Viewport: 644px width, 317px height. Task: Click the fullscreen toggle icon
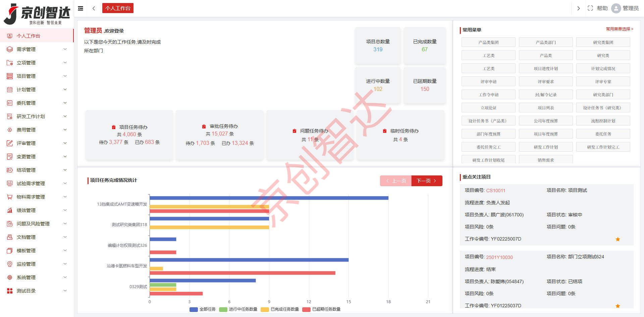coord(590,8)
